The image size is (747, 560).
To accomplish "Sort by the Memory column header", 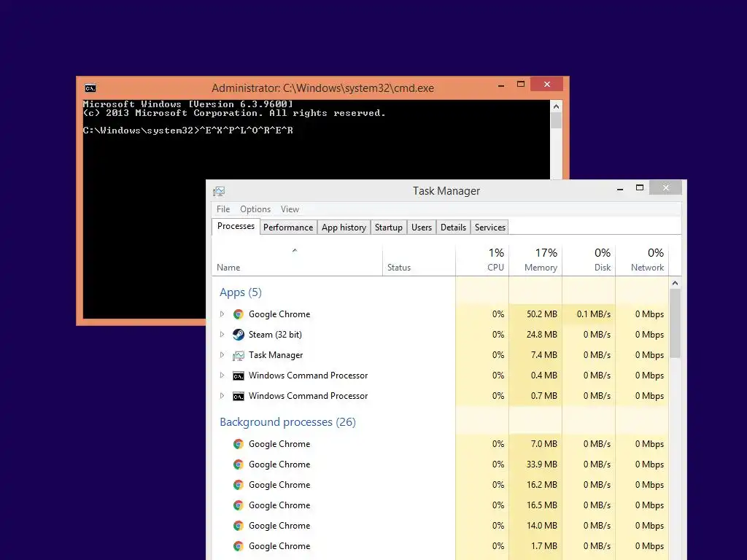I will pyautogui.click(x=535, y=260).
